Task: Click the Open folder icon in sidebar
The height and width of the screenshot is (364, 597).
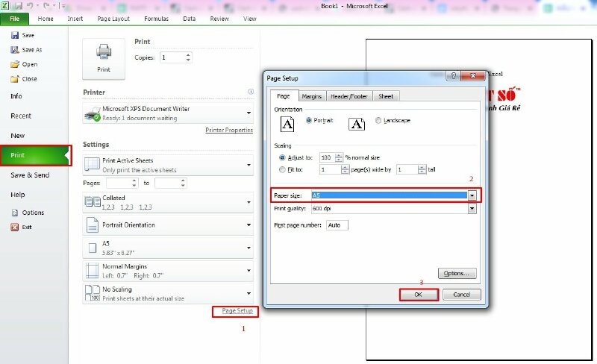Action: coord(14,64)
